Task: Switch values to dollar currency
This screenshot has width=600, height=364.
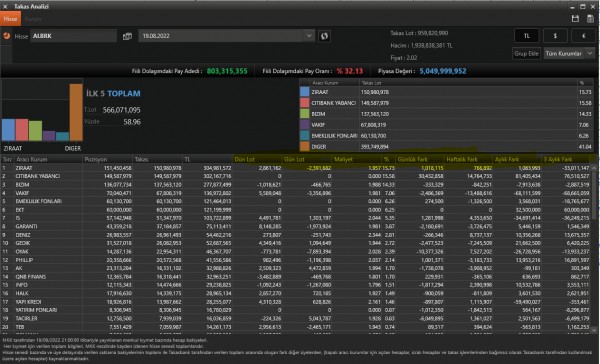Action: point(555,36)
